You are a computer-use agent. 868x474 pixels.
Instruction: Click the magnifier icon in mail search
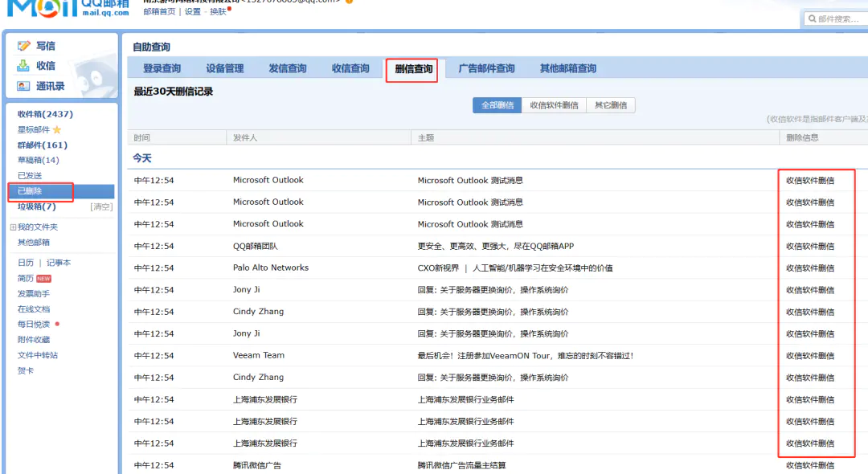point(812,18)
